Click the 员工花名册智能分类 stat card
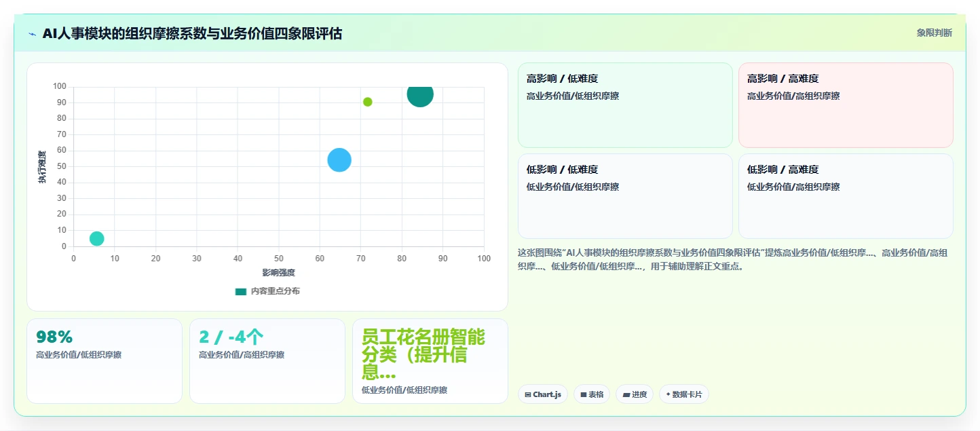 tap(430, 361)
